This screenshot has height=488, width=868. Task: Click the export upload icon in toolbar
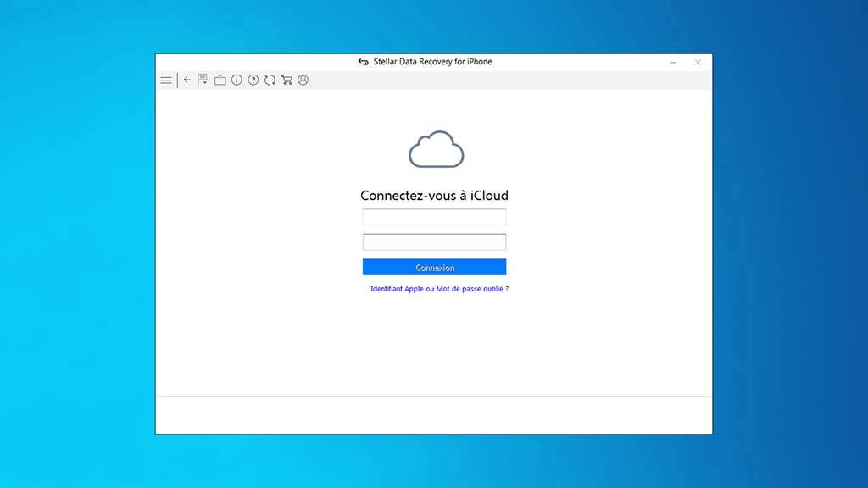[x=220, y=80]
